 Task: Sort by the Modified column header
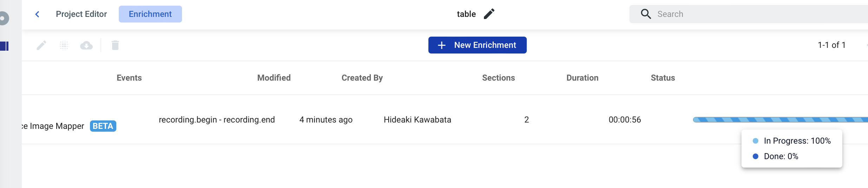[x=274, y=78]
